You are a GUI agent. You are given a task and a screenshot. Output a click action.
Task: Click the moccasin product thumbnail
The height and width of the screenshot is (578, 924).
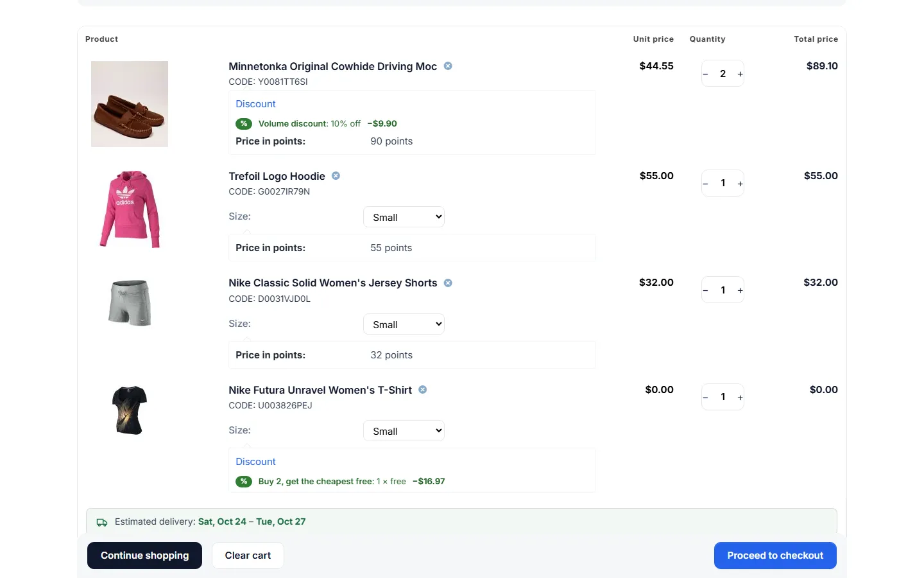coord(130,104)
